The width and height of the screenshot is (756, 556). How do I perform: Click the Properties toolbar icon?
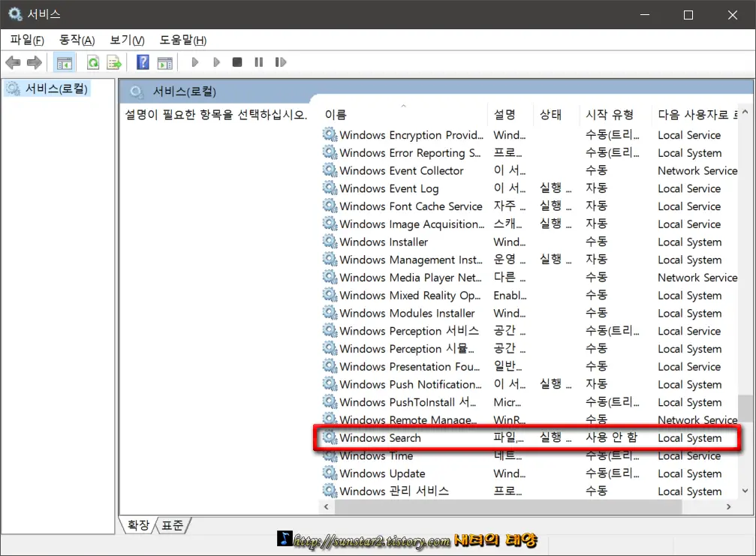pos(165,62)
